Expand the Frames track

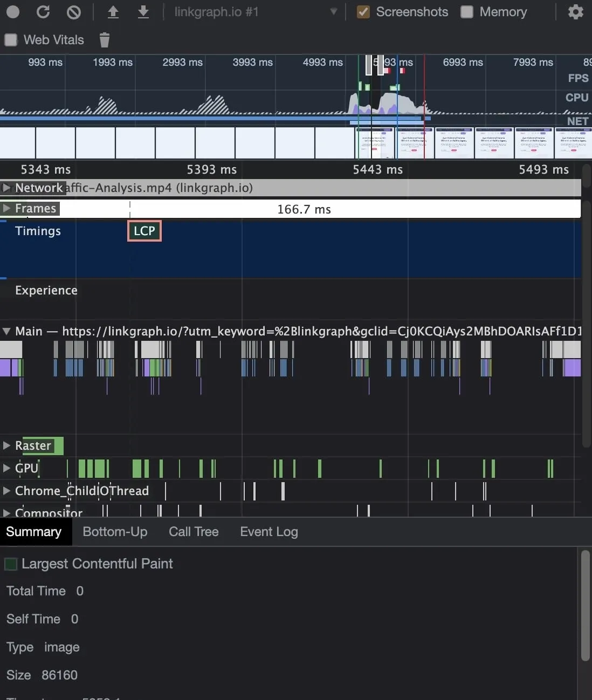click(x=6, y=208)
